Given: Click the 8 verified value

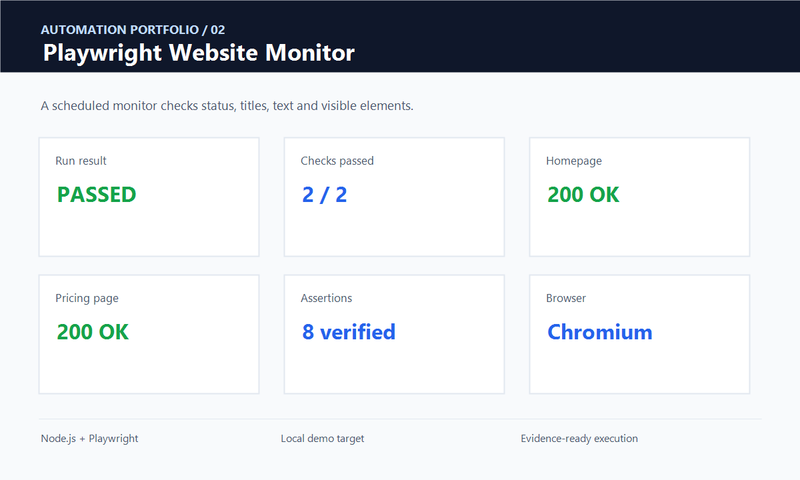Looking at the screenshot, I should (349, 332).
